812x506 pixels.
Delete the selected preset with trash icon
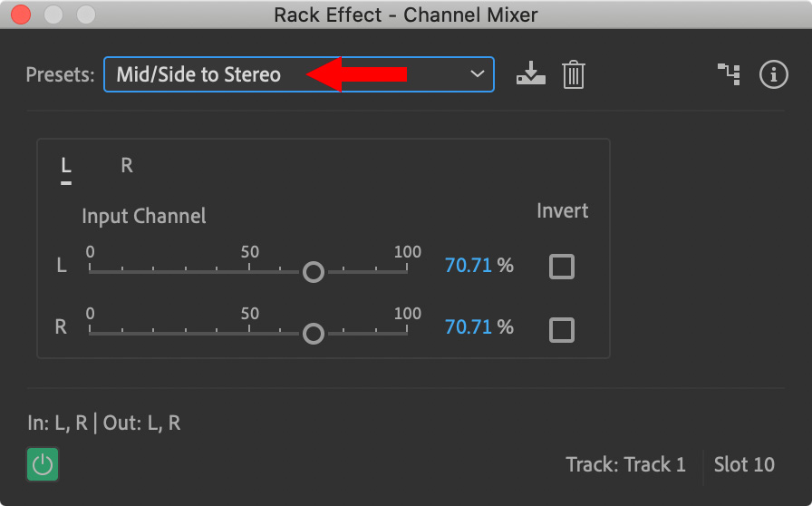(574, 74)
